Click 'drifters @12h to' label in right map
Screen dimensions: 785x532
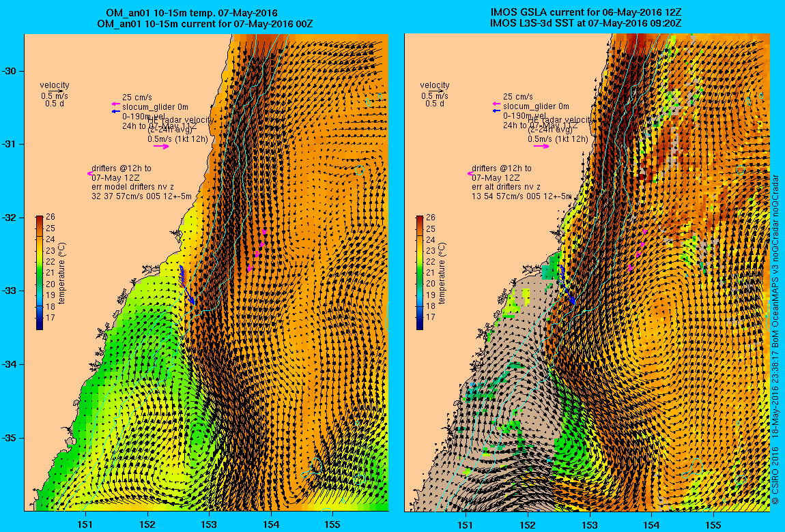(501, 168)
